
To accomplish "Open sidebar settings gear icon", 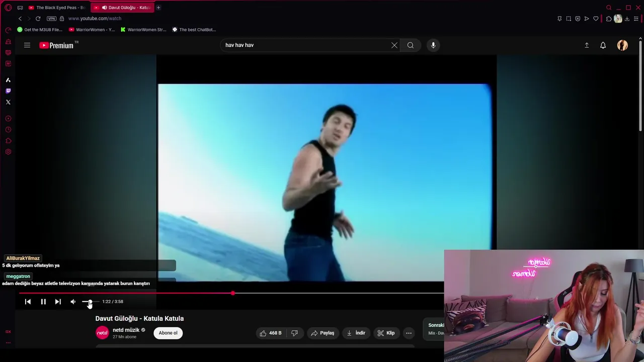I will coord(8,152).
